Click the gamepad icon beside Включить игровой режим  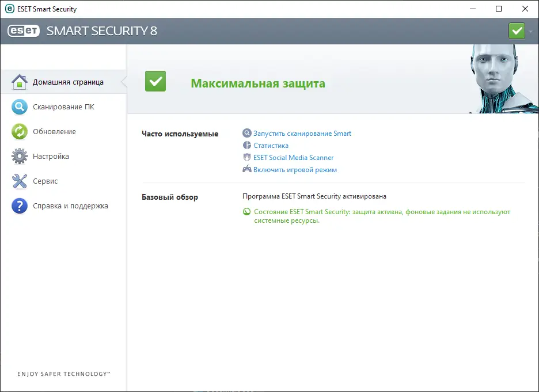pyautogui.click(x=247, y=169)
